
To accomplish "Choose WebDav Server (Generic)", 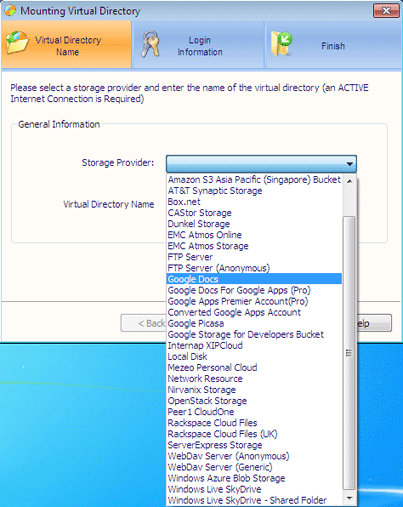I will pos(254,467).
